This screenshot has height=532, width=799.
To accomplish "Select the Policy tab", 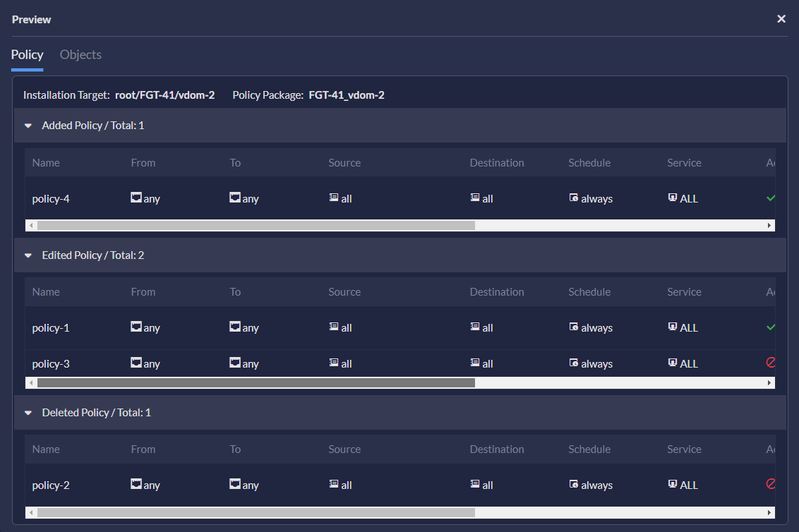I will [x=27, y=54].
